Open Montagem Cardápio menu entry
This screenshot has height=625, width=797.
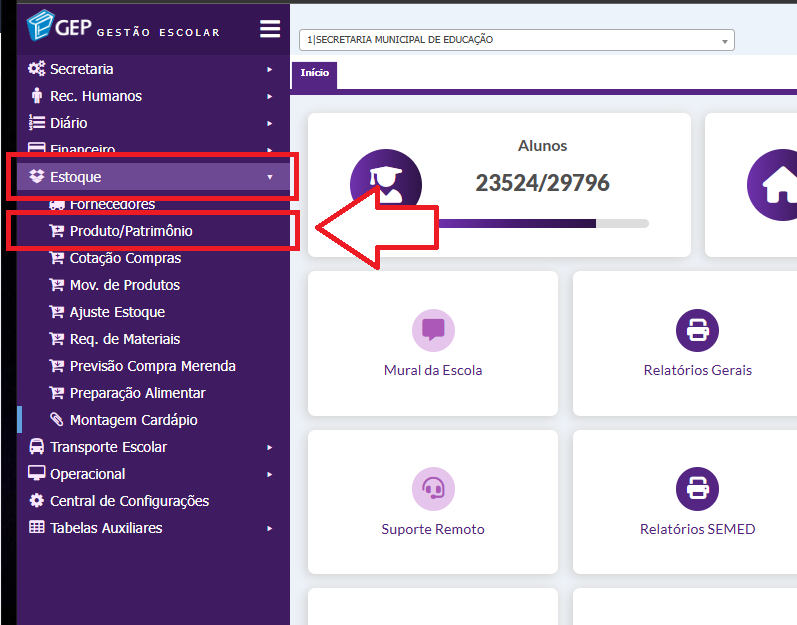[133, 420]
